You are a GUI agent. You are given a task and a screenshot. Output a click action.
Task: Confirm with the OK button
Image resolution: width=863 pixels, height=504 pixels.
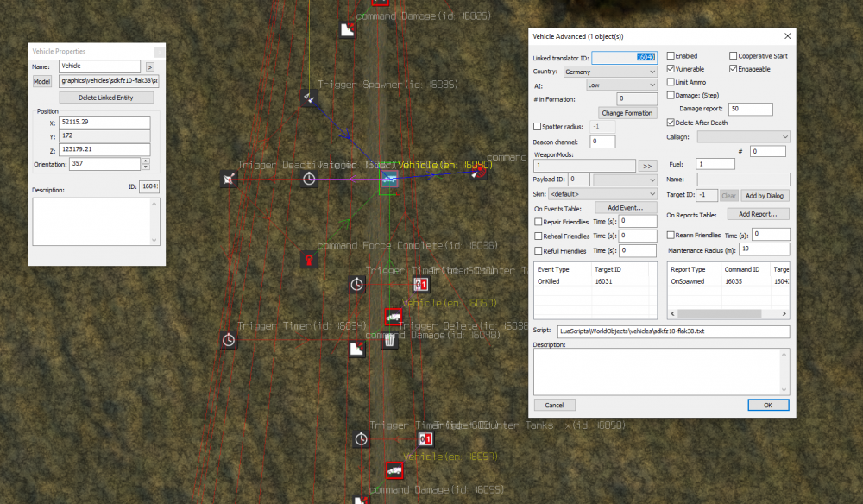(x=768, y=405)
